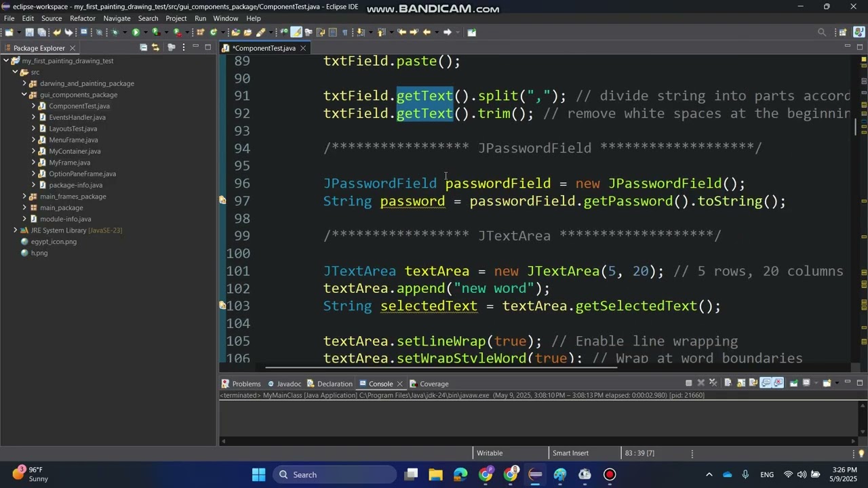Open the Navigate menu
868x488 pixels.
pyautogui.click(x=117, y=18)
